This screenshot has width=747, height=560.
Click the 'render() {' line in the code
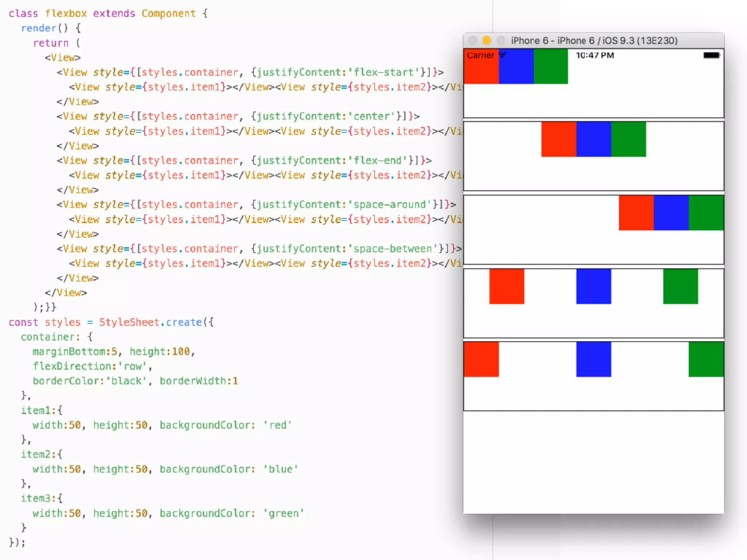click(51, 28)
